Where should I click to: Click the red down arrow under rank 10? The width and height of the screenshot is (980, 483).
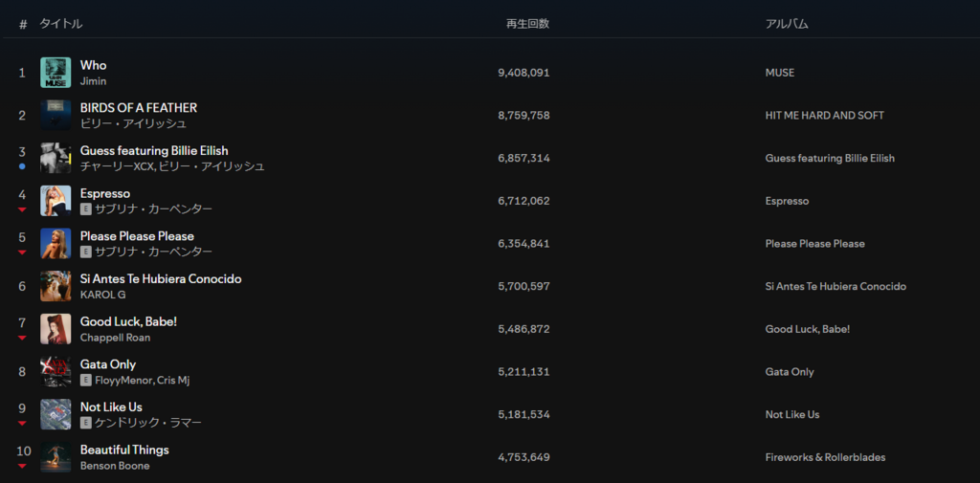point(22,466)
